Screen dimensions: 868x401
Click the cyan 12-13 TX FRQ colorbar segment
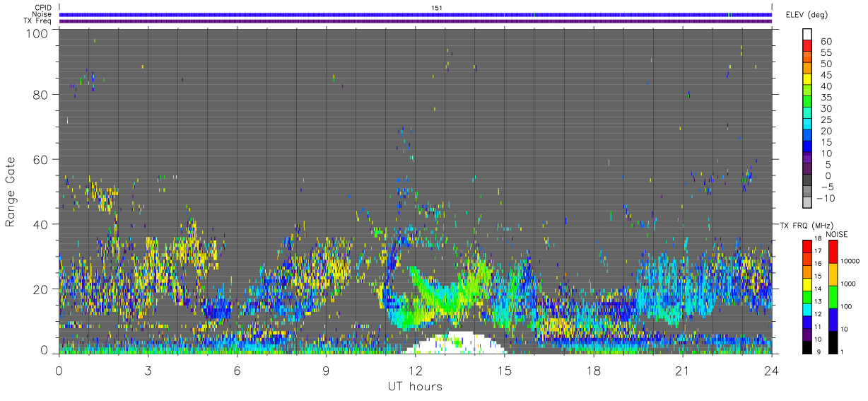point(807,308)
